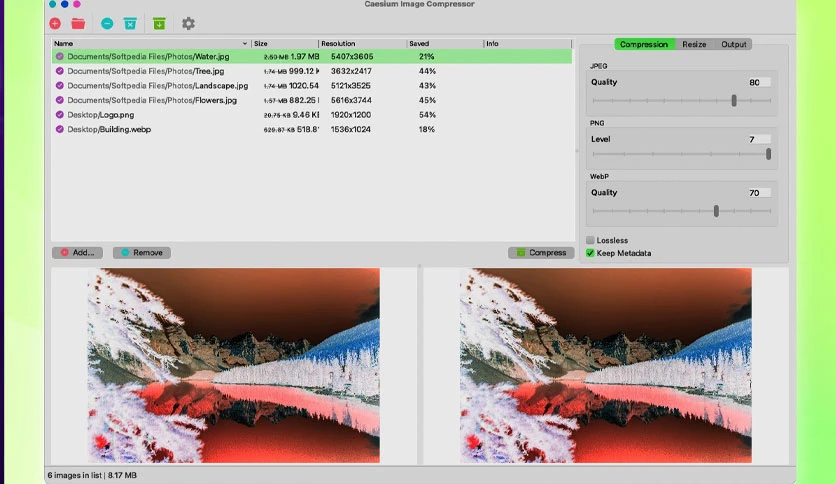
Task: Click the red add-files plus icon
Action: pos(55,23)
